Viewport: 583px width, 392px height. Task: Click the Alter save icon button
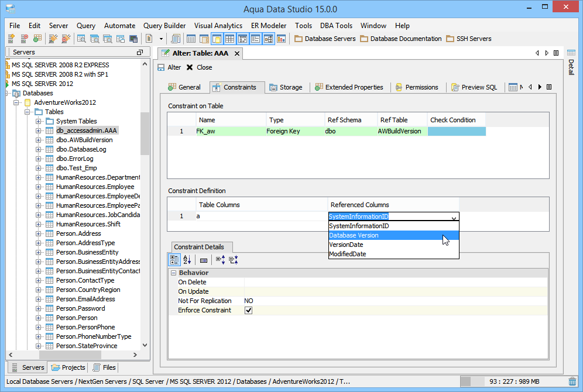coord(162,67)
